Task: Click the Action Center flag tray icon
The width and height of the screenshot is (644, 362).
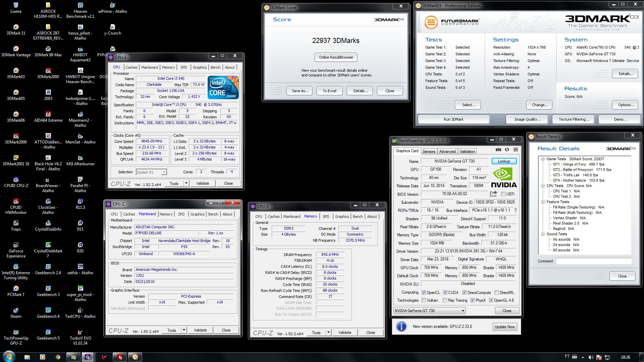Action: [x=599, y=357]
